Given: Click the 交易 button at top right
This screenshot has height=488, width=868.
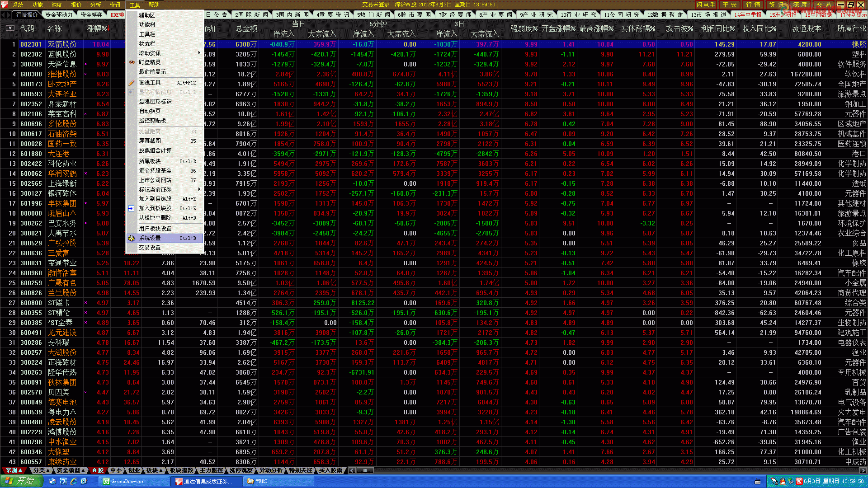Looking at the screenshot, I should tap(824, 5).
